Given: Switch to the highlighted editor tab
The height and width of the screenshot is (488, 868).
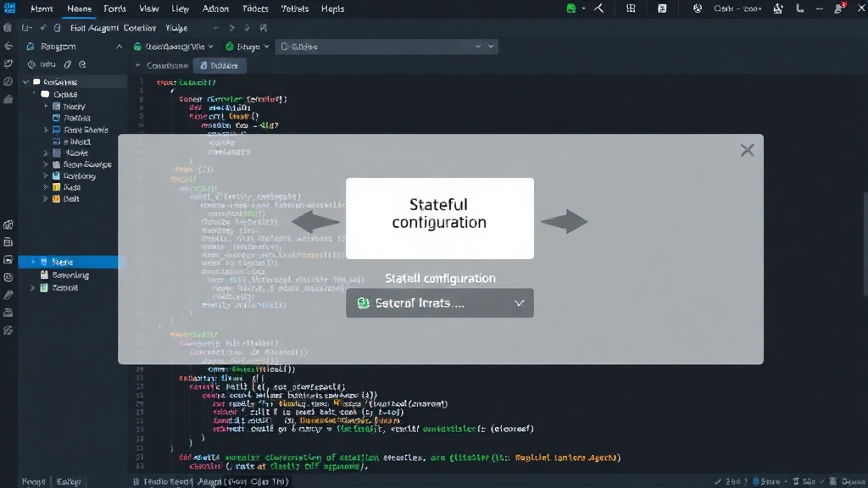Looking at the screenshot, I should pyautogui.click(x=220, y=65).
